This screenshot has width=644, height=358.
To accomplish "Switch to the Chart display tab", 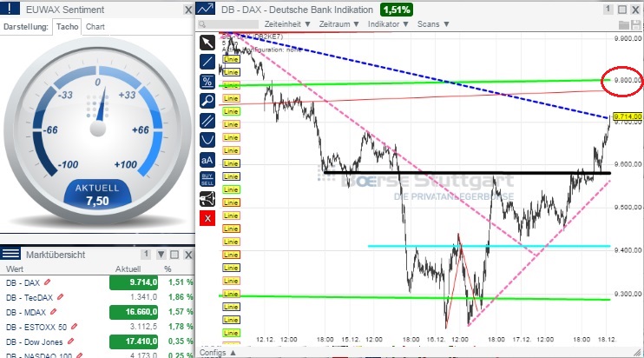I will [x=95, y=27].
